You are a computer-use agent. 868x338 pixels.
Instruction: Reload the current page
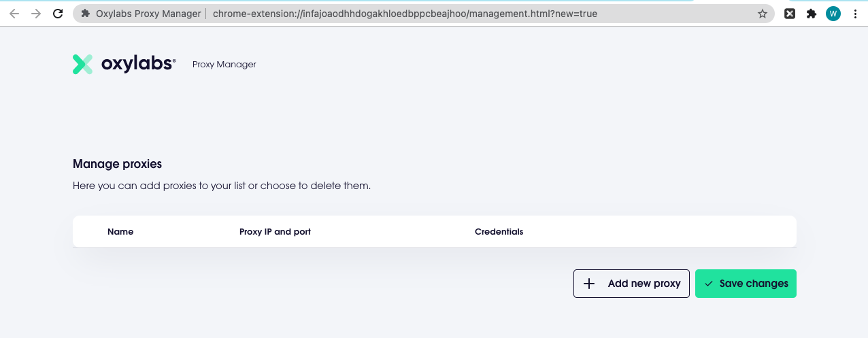tap(59, 14)
